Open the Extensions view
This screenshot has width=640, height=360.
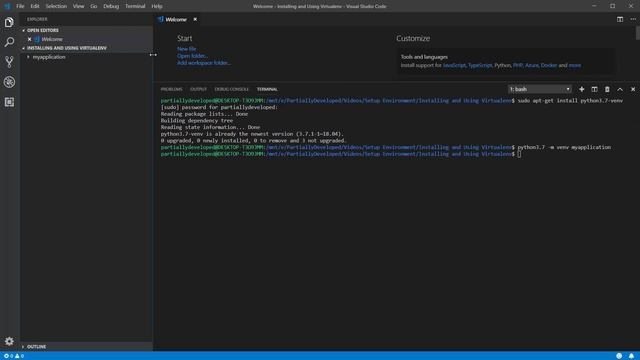pos(9,102)
